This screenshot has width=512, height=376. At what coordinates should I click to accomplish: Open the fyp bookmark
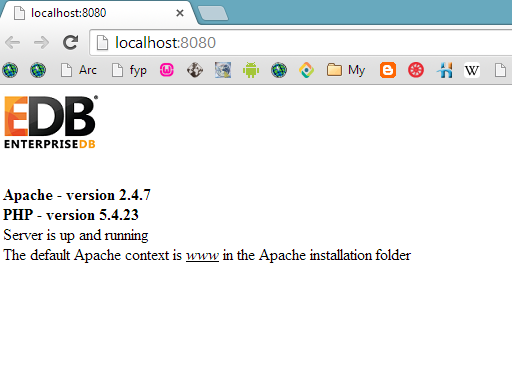coord(129,70)
